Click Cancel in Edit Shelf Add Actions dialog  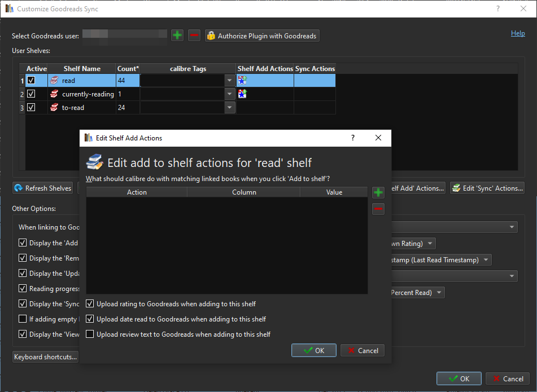click(363, 350)
